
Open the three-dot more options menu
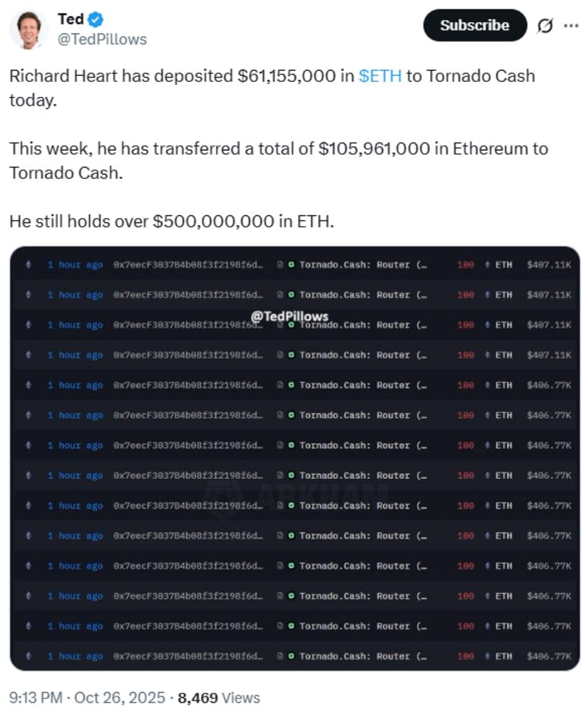point(571,26)
